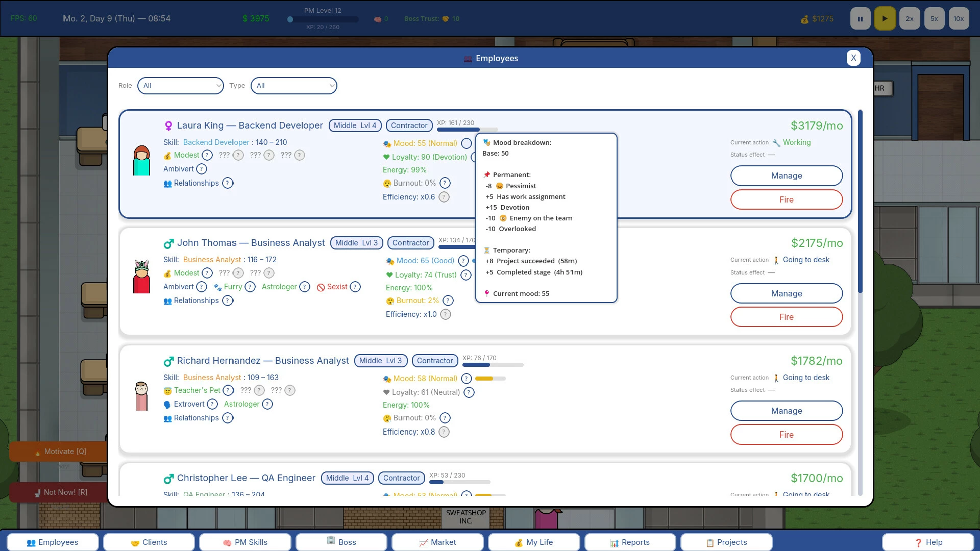
Task: Click help icon next to Laura's Burnout
Action: [445, 183]
